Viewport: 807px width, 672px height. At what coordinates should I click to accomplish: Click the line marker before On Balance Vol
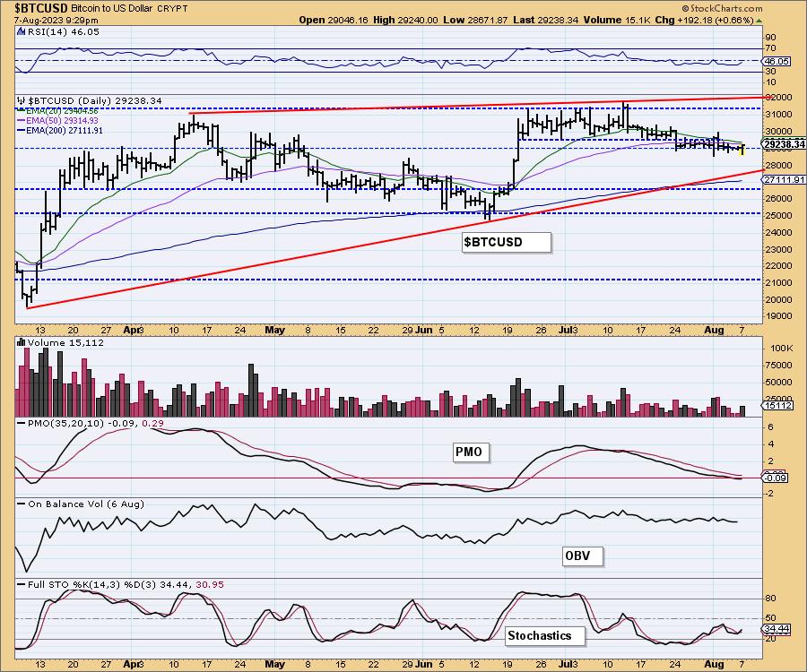click(22, 504)
